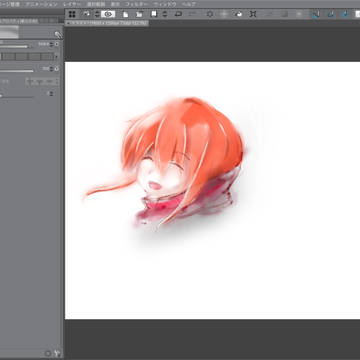This screenshot has width=360, height=360.
Task: Click the open file folder icon
Action: coord(139,14)
